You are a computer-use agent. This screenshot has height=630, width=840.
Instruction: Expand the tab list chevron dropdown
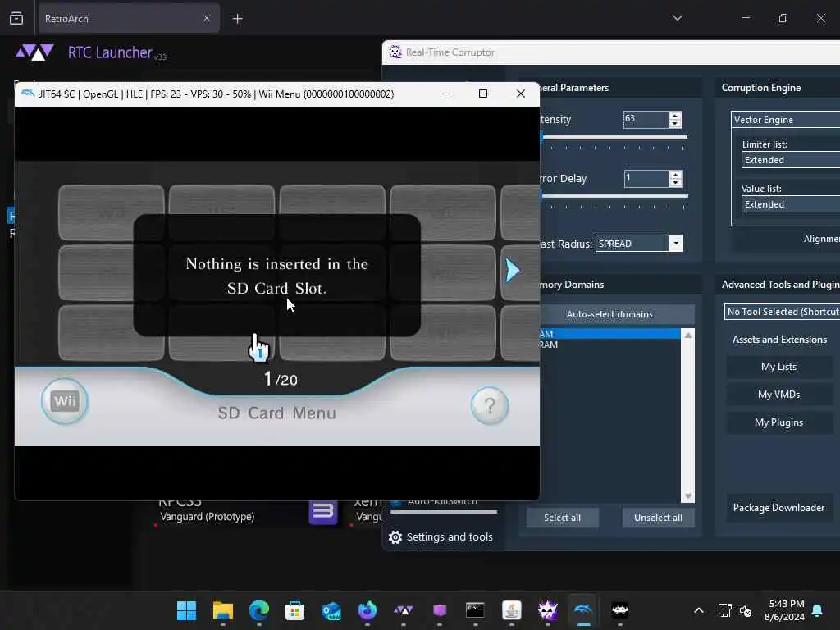677,18
